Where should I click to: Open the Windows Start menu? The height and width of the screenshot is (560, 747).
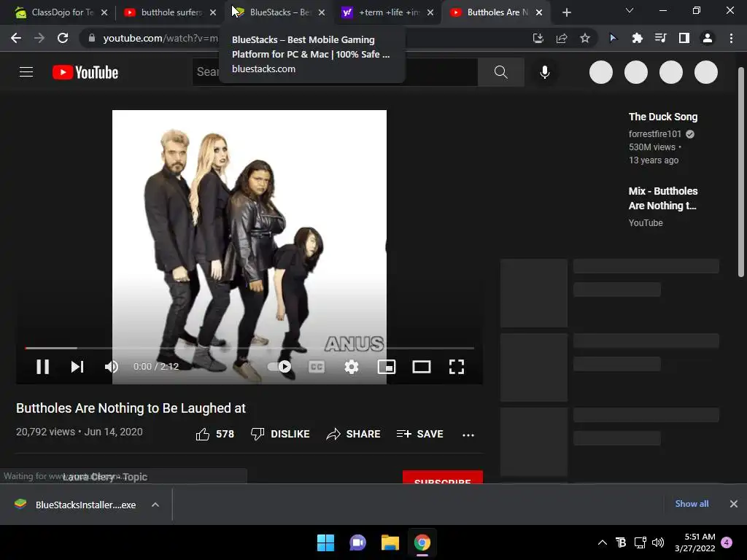click(x=326, y=542)
